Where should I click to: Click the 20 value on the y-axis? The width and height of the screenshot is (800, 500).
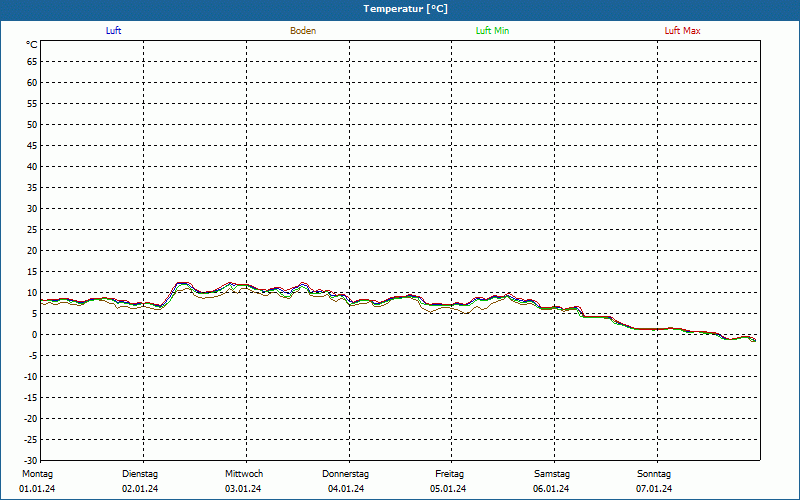[x=32, y=251]
